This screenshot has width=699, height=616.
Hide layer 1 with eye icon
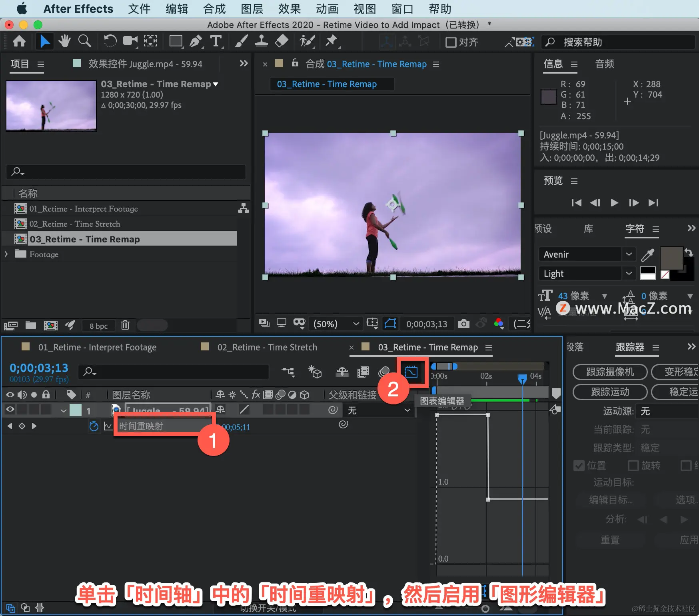point(10,409)
